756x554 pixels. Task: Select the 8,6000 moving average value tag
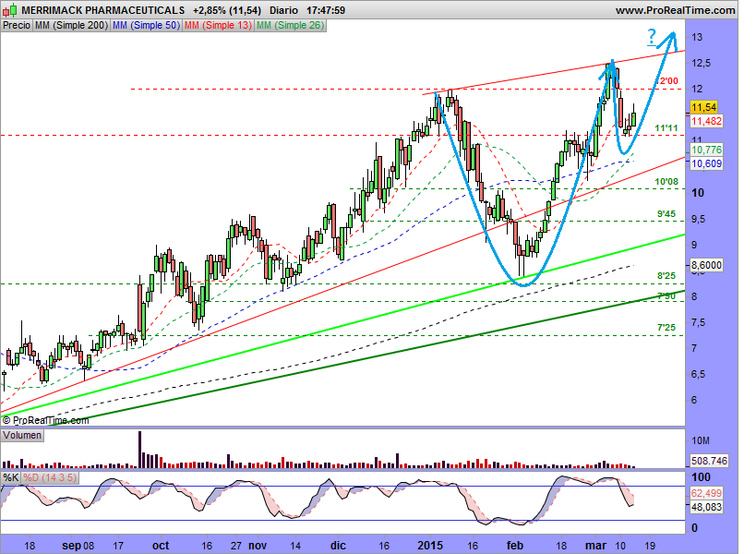(x=706, y=265)
